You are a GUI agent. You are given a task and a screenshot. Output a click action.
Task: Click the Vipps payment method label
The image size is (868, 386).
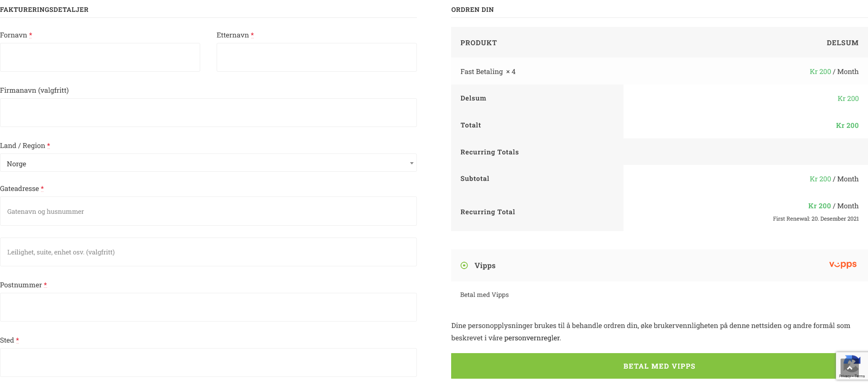(485, 265)
